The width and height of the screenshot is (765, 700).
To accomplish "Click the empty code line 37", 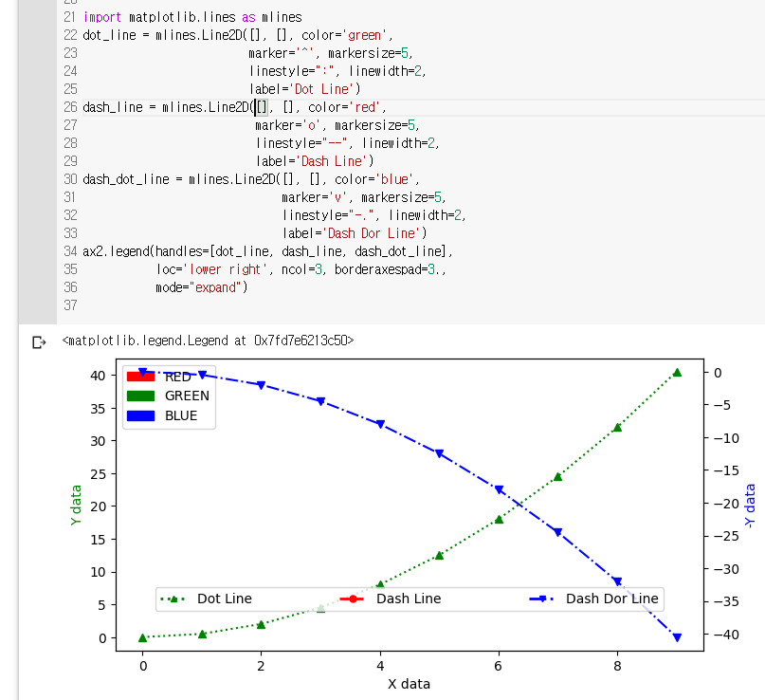I will coord(410,305).
